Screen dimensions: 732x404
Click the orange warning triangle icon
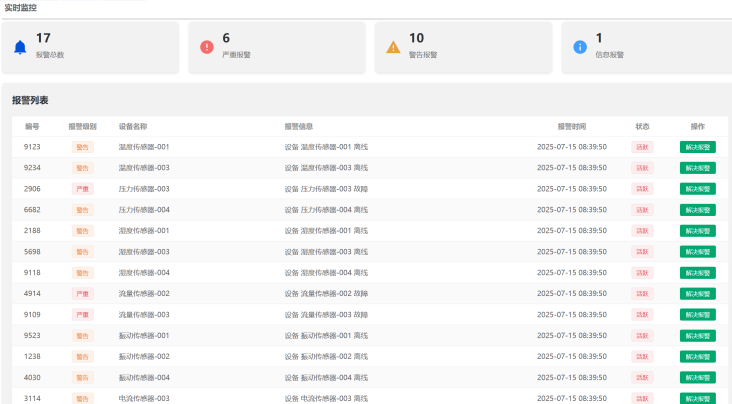coord(393,47)
